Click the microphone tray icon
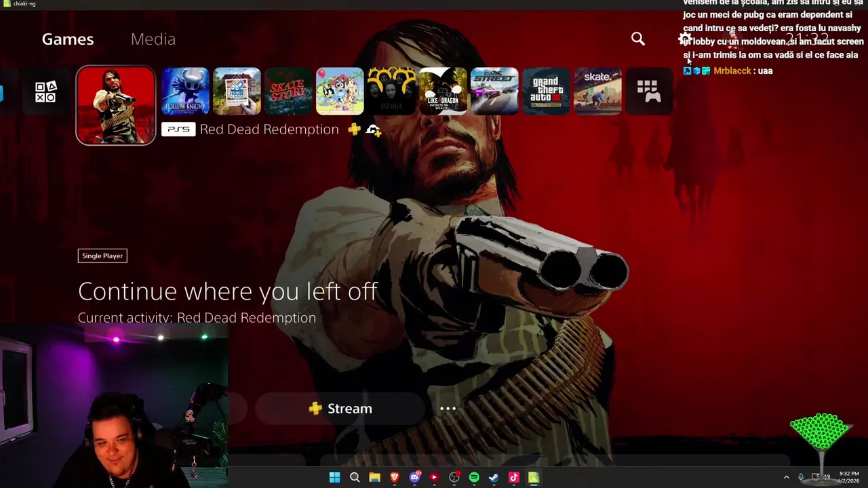The width and height of the screenshot is (868, 488). click(x=801, y=478)
